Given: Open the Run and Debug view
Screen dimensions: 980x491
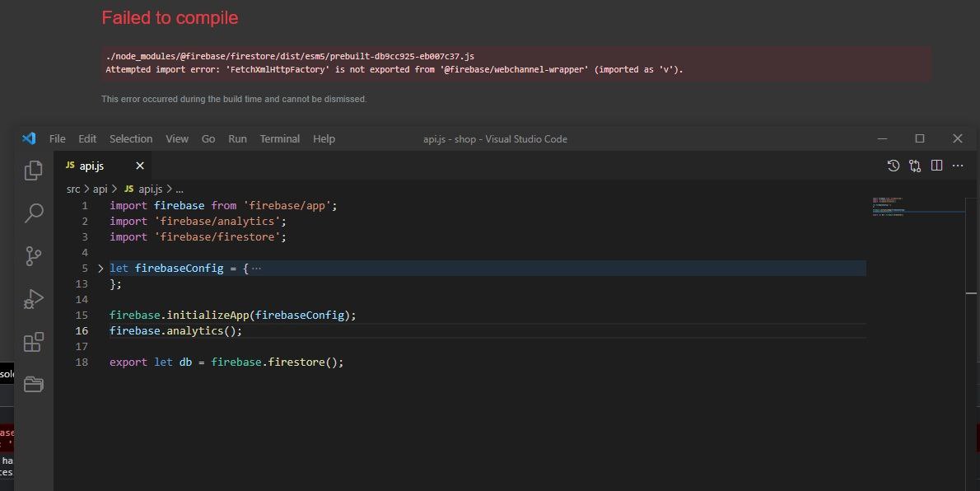Looking at the screenshot, I should 34,298.
